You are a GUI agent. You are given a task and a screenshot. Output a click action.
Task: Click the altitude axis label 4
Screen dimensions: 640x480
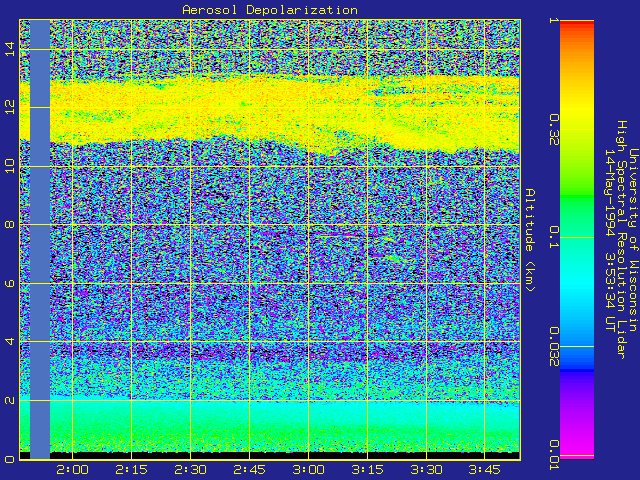coord(10,341)
